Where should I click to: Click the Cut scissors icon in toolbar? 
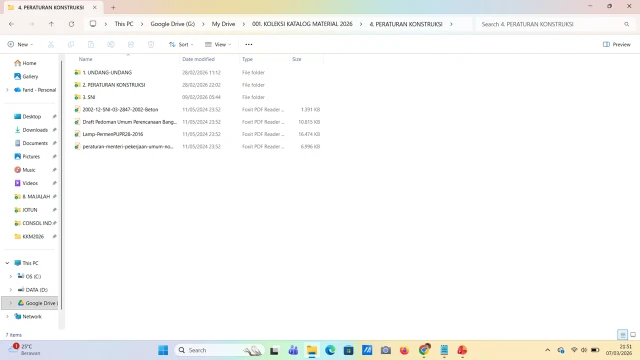51,44
